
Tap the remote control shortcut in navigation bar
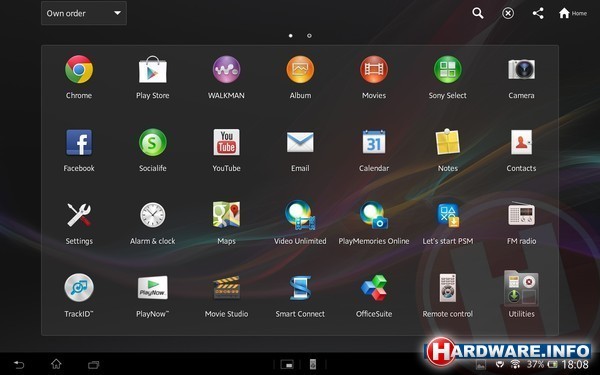313,365
